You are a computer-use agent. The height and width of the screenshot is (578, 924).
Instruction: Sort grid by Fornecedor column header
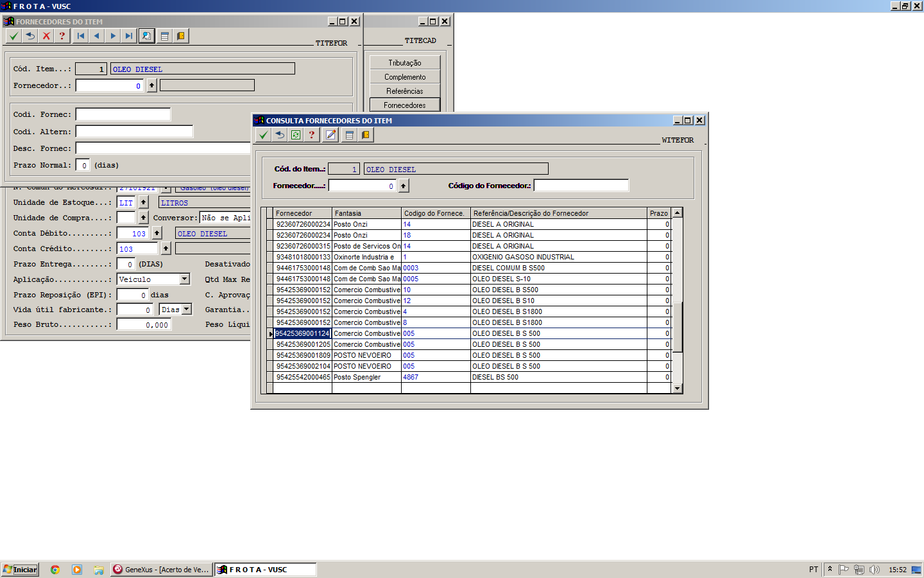point(303,213)
